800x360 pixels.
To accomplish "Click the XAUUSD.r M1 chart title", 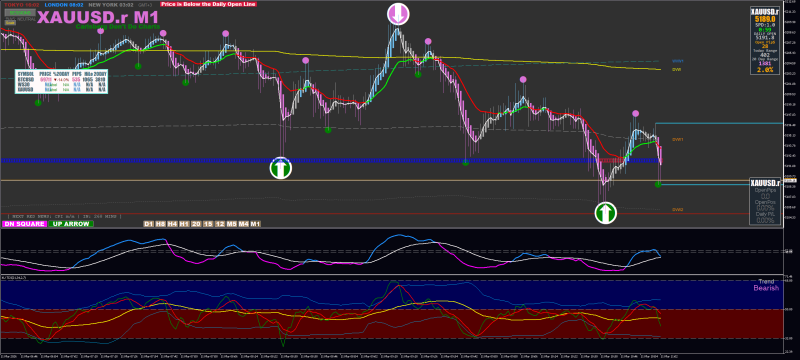I will 97,17.
